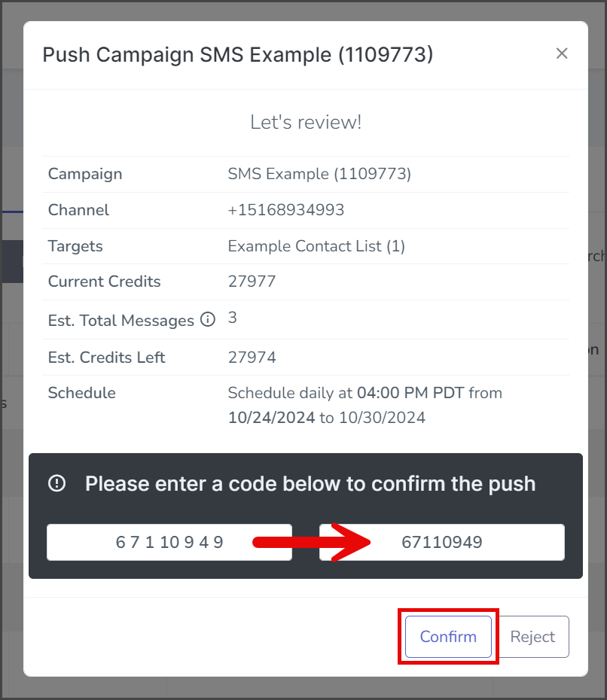Reject the campaign push
The image size is (607, 700).
tap(532, 637)
